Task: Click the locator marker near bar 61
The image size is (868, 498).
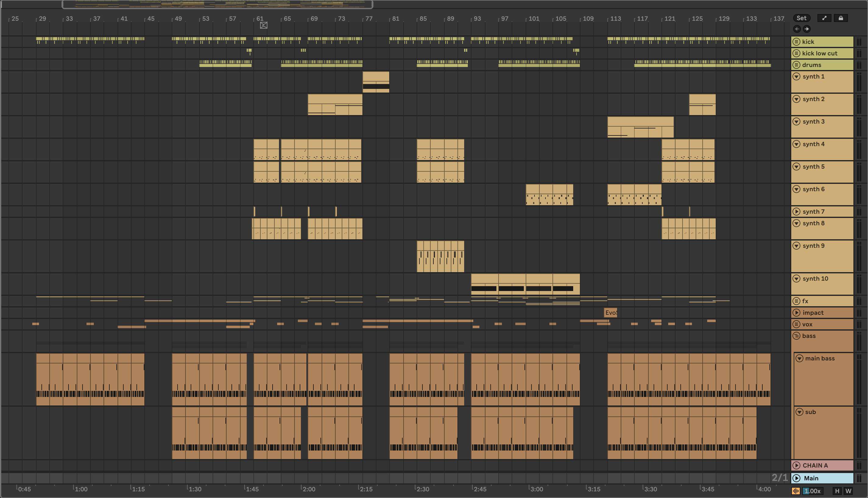Action: [263, 25]
